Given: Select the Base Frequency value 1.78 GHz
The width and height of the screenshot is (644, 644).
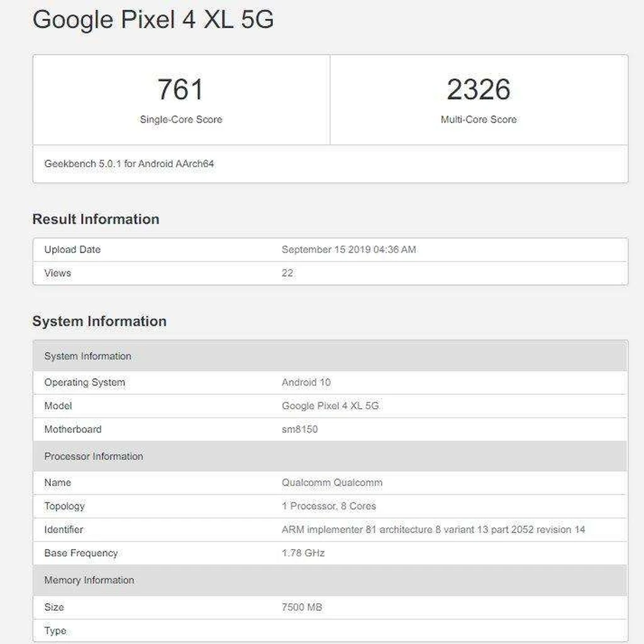Looking at the screenshot, I should 303,553.
